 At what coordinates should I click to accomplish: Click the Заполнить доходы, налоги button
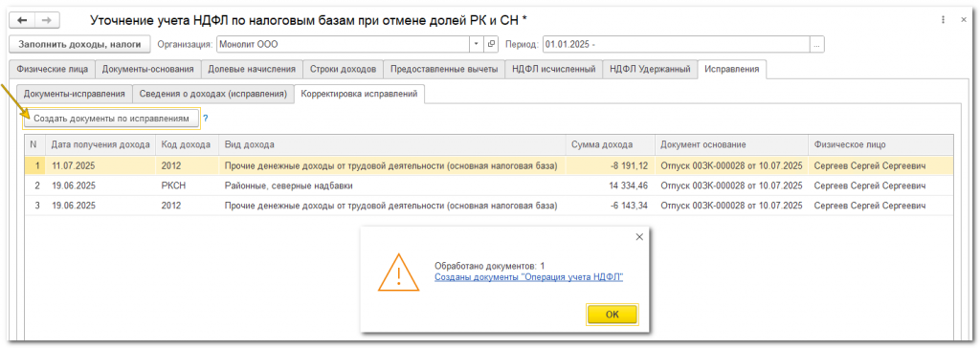[x=80, y=44]
